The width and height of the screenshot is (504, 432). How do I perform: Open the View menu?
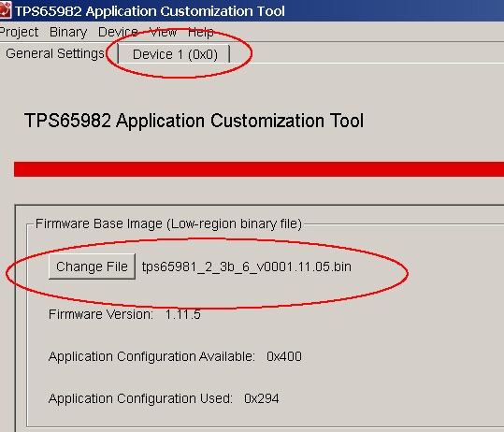[x=163, y=32]
